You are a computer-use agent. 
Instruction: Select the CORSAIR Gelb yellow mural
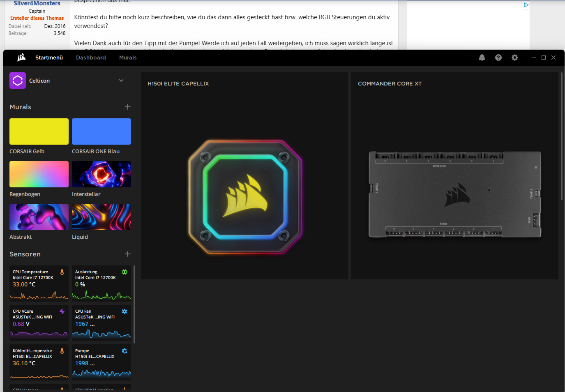tap(39, 131)
